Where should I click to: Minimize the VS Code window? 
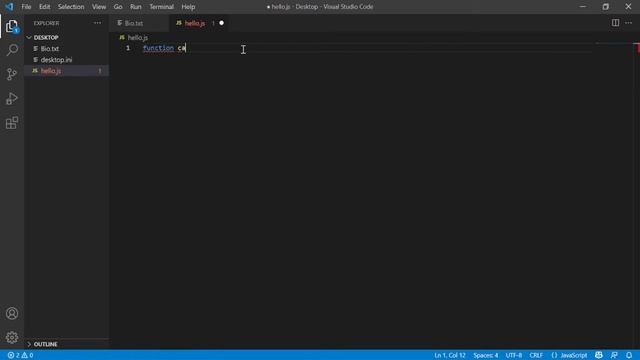click(x=583, y=7)
